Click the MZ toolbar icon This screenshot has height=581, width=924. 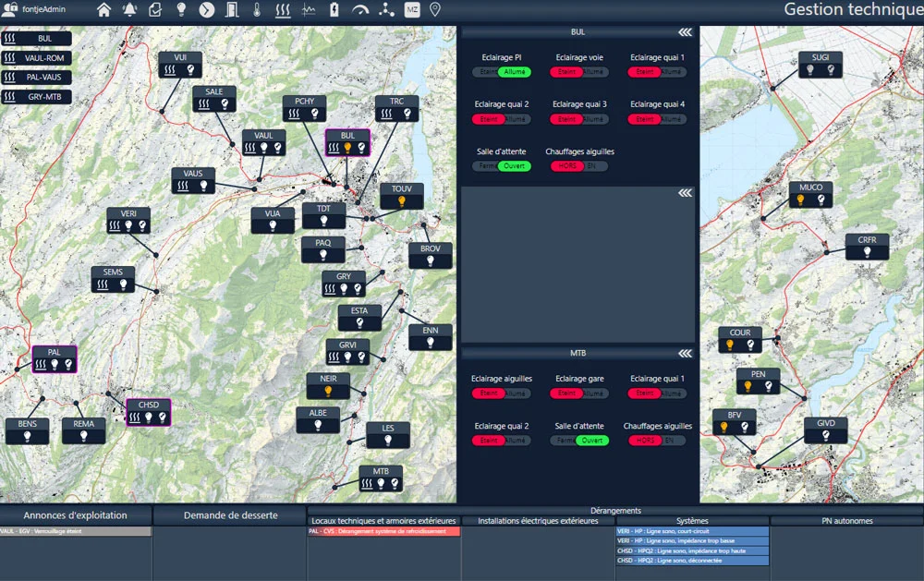[x=410, y=10]
